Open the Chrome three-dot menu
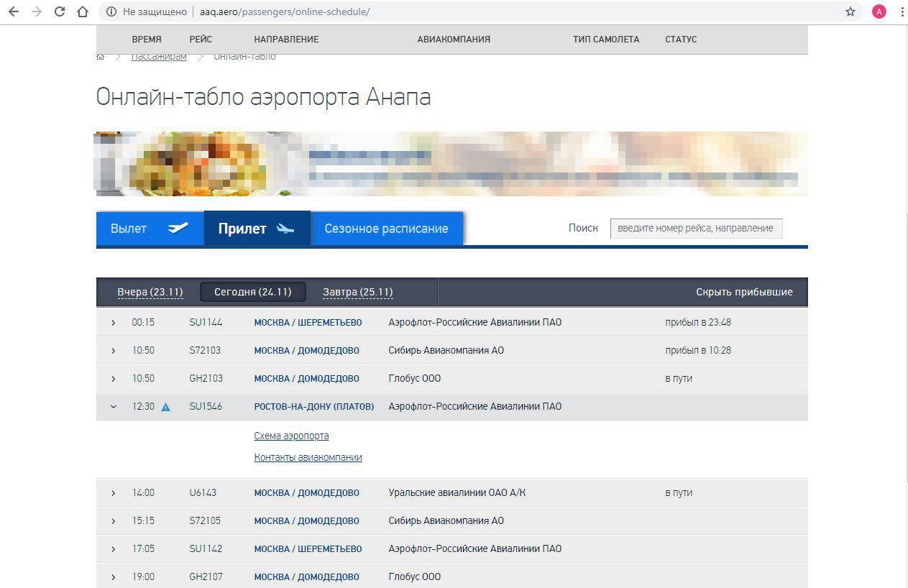908x588 pixels. tap(902, 12)
